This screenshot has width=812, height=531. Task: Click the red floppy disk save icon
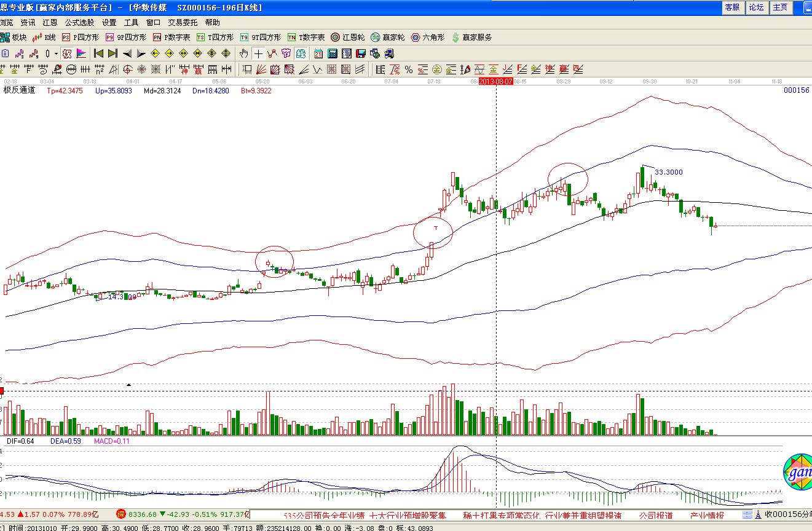(361, 53)
